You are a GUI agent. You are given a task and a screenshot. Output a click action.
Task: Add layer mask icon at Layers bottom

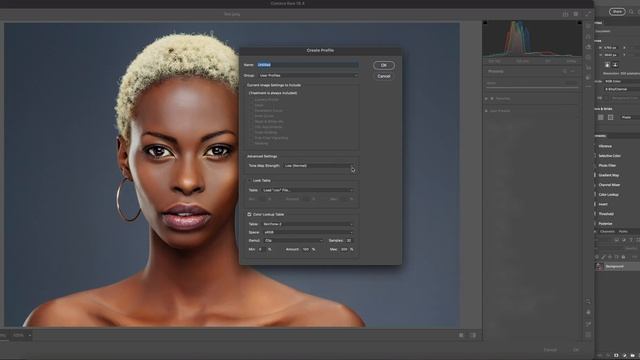[616, 355]
